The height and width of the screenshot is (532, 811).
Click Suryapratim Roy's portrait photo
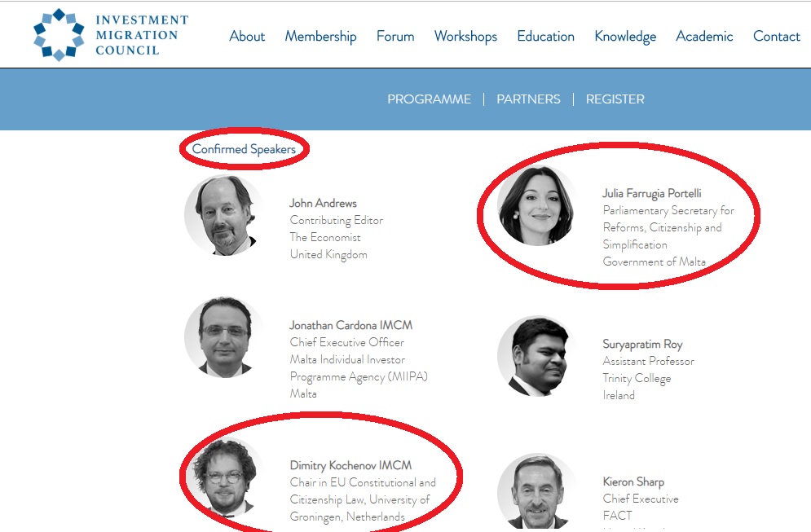tap(537, 356)
